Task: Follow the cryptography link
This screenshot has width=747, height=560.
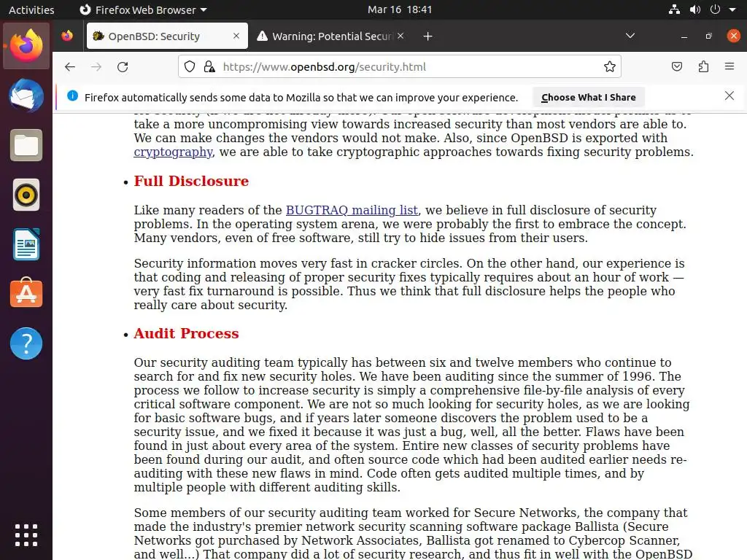Action: click(x=173, y=152)
